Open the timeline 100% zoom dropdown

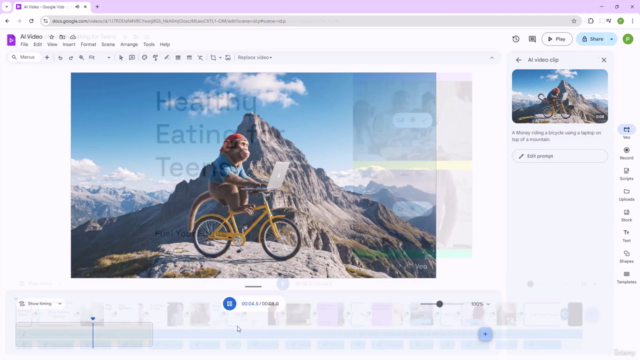(480, 304)
